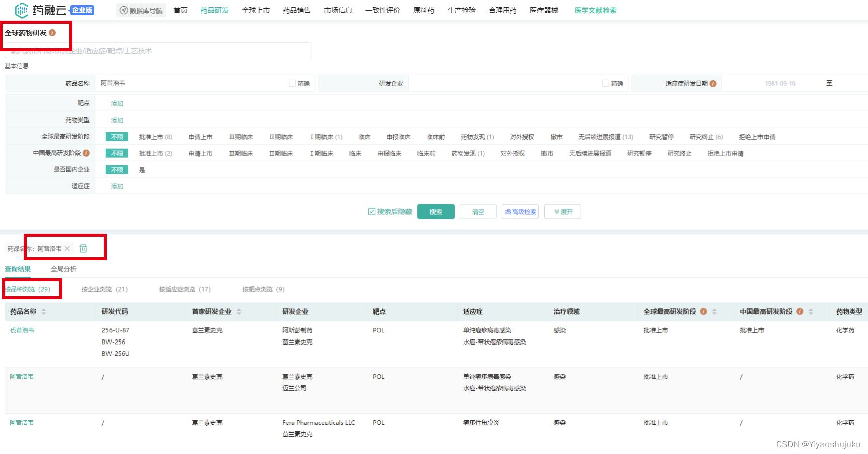
Task: Select 不限 in 全球最高研发阶段 row
Action: [x=117, y=137]
